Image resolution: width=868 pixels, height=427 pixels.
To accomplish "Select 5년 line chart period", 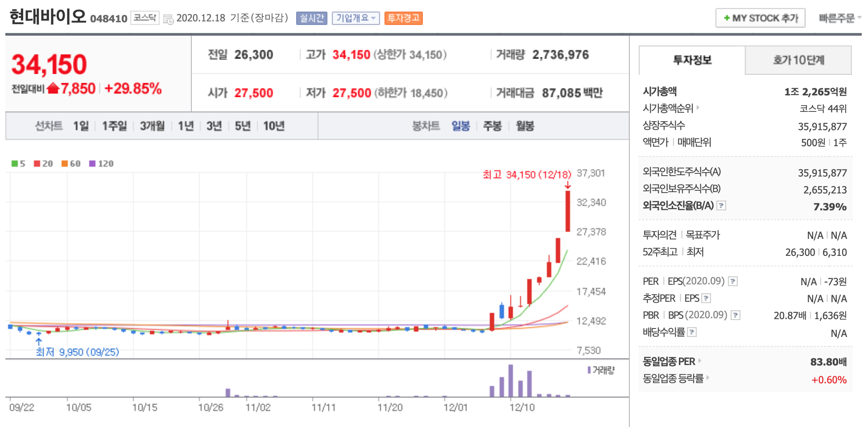I will (243, 126).
